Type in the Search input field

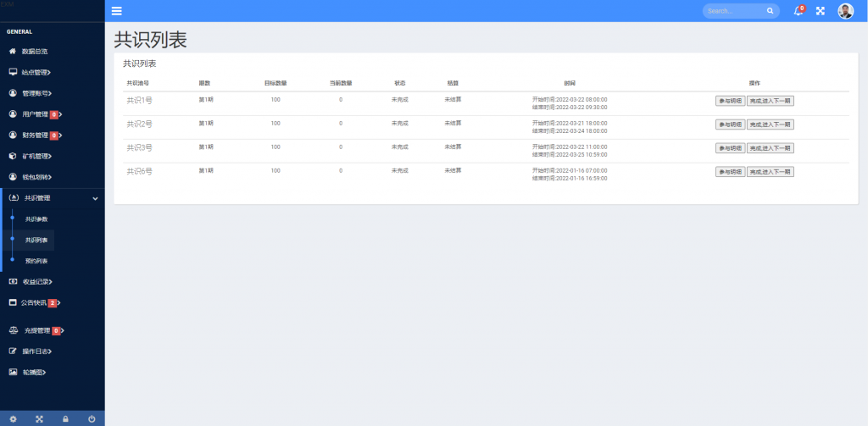pyautogui.click(x=733, y=11)
